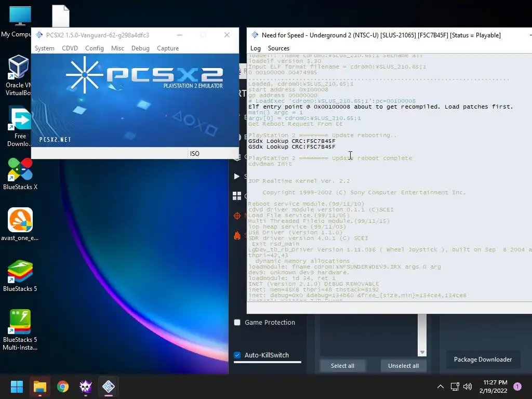Click the purple spiky monster taskbar icon
Viewport: 532px width, 399px height.
coord(86,387)
